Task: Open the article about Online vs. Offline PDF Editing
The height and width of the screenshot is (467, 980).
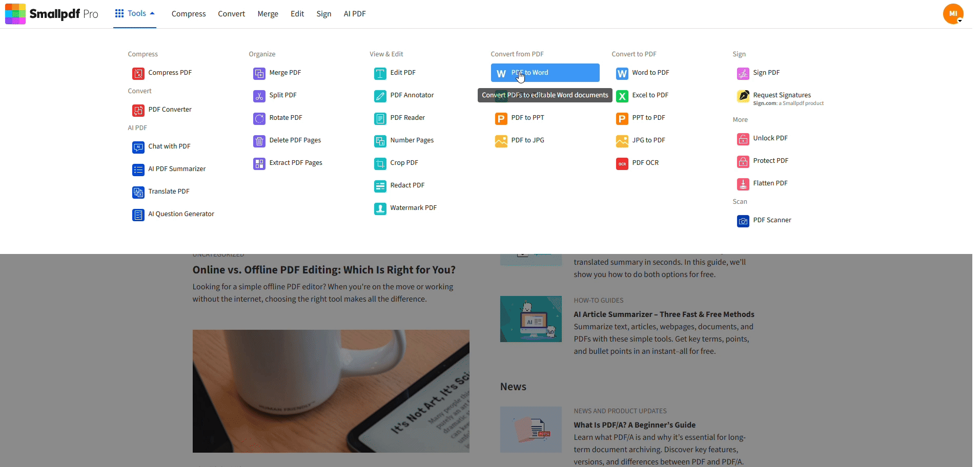Action: coord(324,269)
